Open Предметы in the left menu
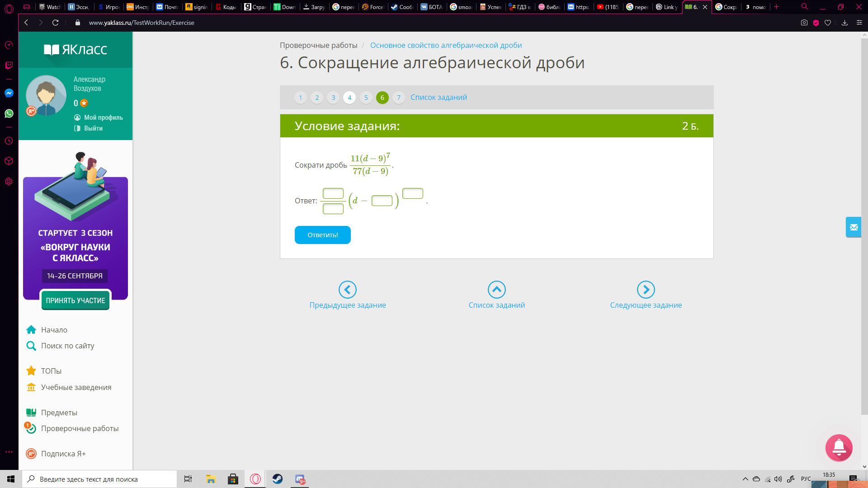Screen dimensions: 868x488 click(x=59, y=413)
